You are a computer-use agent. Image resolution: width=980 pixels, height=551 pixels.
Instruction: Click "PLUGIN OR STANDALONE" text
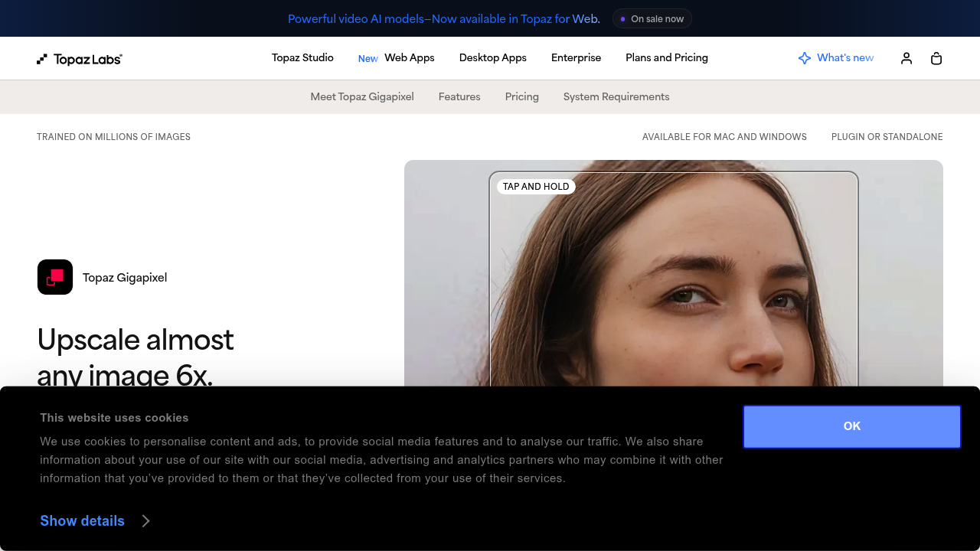click(887, 137)
